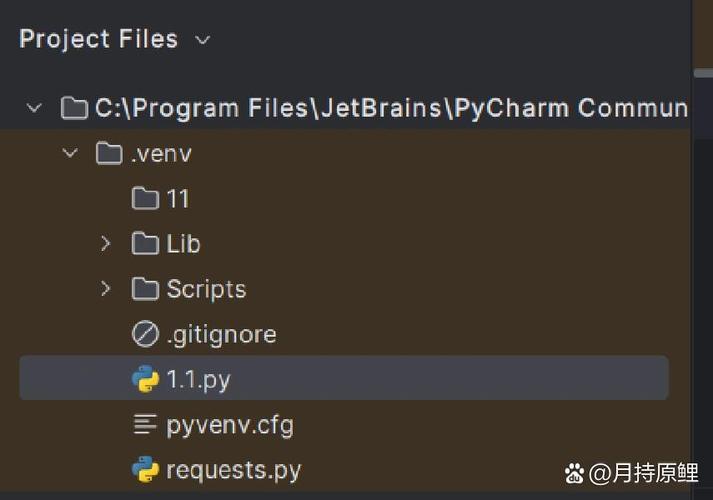Click the folder icon of directory 11
Image resolution: width=713 pixels, height=500 pixels.
[146, 199]
